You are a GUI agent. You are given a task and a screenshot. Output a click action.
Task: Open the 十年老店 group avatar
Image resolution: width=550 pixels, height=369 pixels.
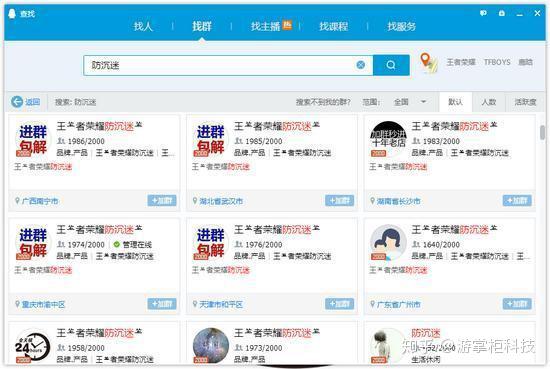[388, 139]
